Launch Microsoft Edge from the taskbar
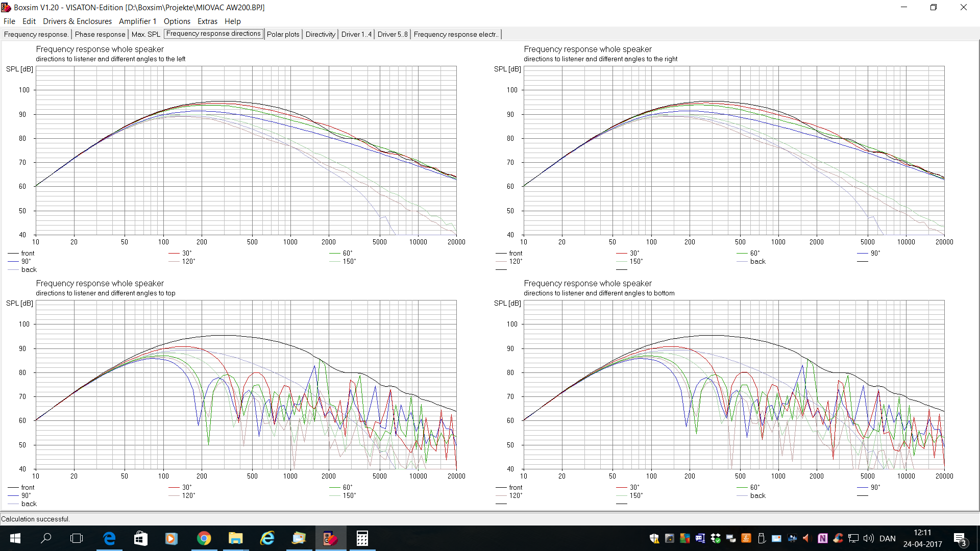The width and height of the screenshot is (980, 551). (109, 538)
